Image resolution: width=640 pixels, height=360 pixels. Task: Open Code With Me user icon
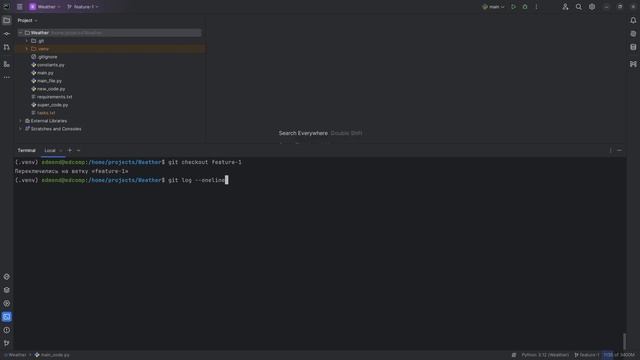(x=565, y=7)
